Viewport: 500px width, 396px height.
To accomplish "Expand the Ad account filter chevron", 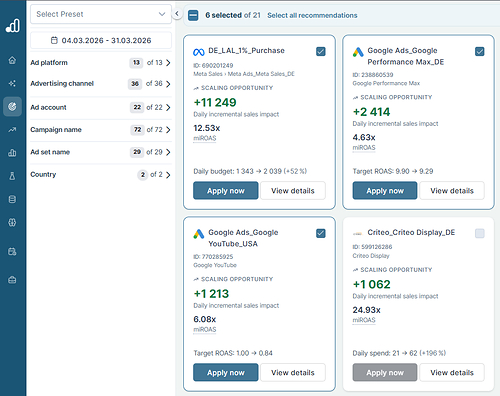I will [168, 107].
